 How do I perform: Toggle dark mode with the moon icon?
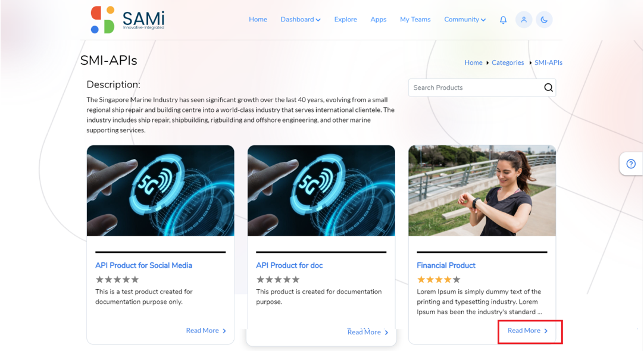tap(544, 20)
